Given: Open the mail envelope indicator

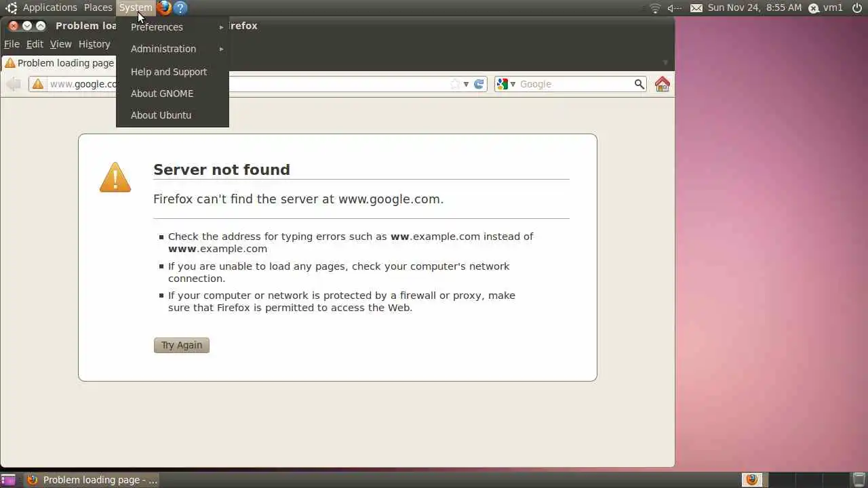Looking at the screenshot, I should tap(696, 8).
